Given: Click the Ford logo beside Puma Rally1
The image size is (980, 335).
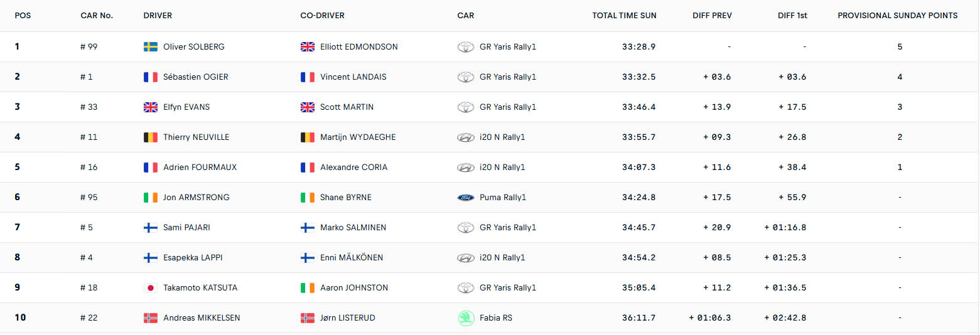Looking at the screenshot, I should [x=465, y=198].
